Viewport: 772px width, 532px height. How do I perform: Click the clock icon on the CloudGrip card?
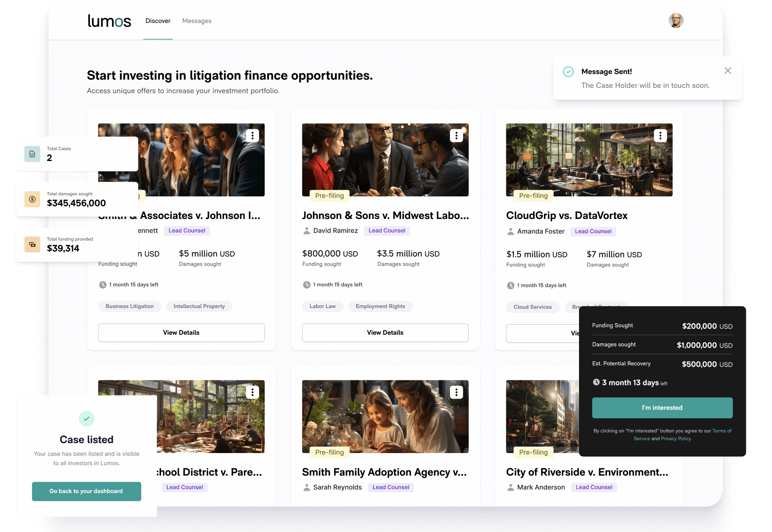(511, 285)
